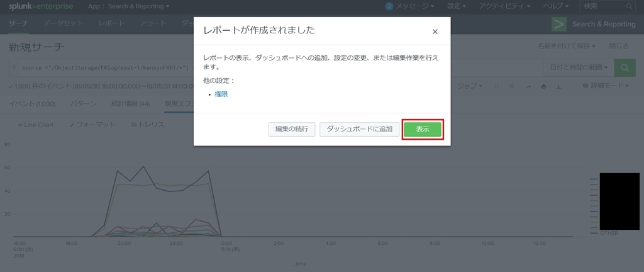Expand App: Search & Reporting dropdown
The width and height of the screenshot is (644, 272).
click(128, 6)
